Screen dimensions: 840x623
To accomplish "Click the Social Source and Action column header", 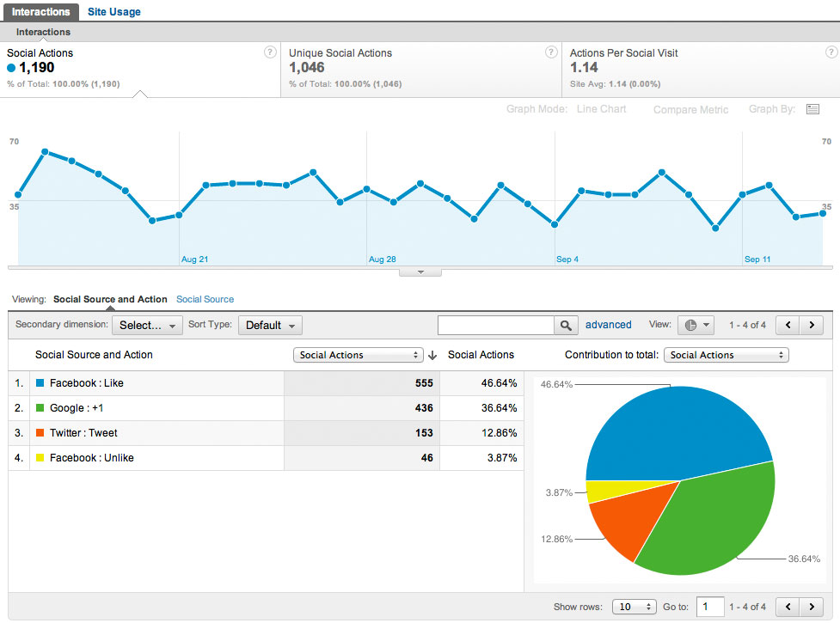I will click(94, 355).
